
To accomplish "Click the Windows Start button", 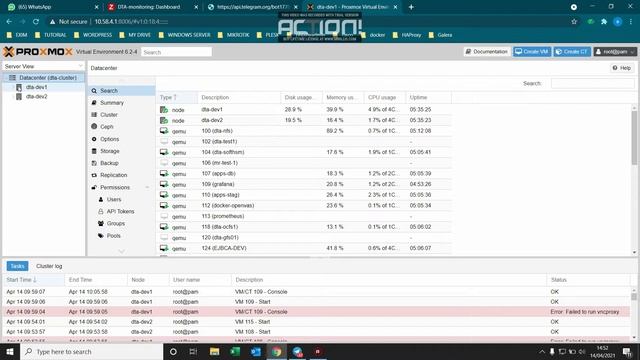I will click(x=10, y=352).
